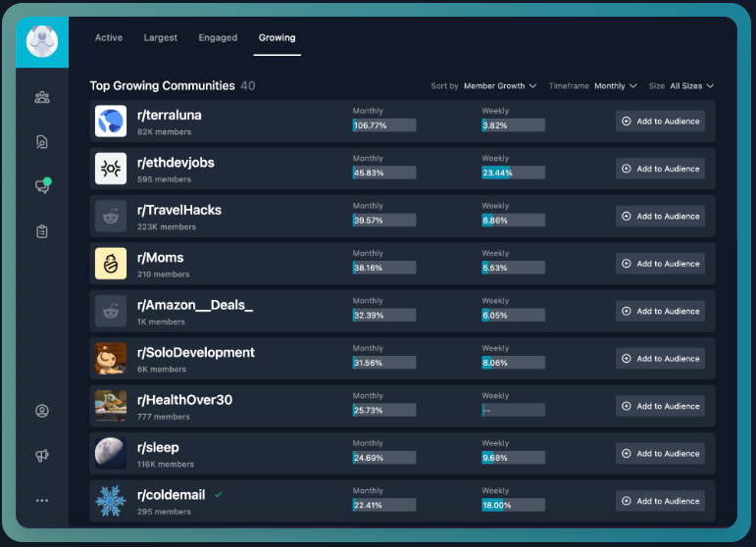Open the search conversations sidebar icon
The width and height of the screenshot is (756, 547).
click(x=42, y=142)
